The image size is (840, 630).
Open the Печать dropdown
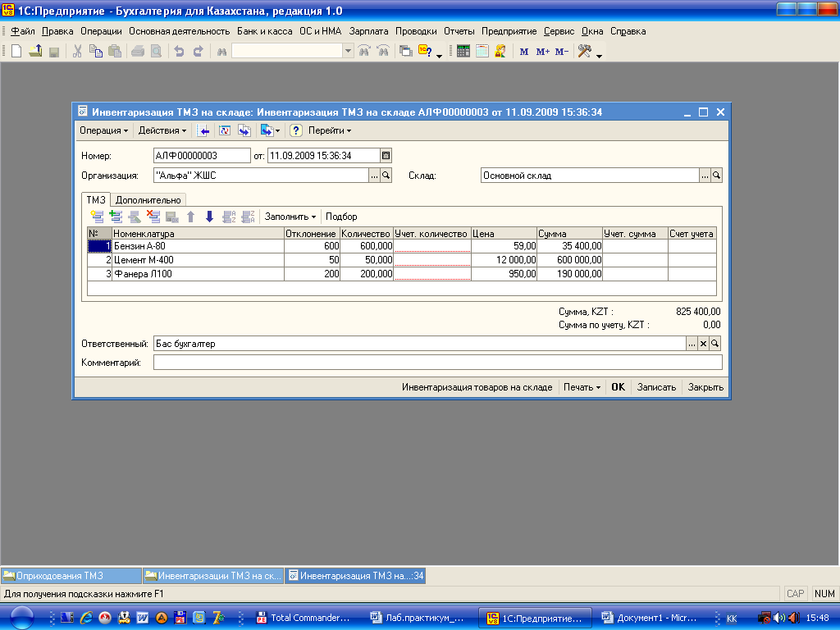(x=582, y=387)
